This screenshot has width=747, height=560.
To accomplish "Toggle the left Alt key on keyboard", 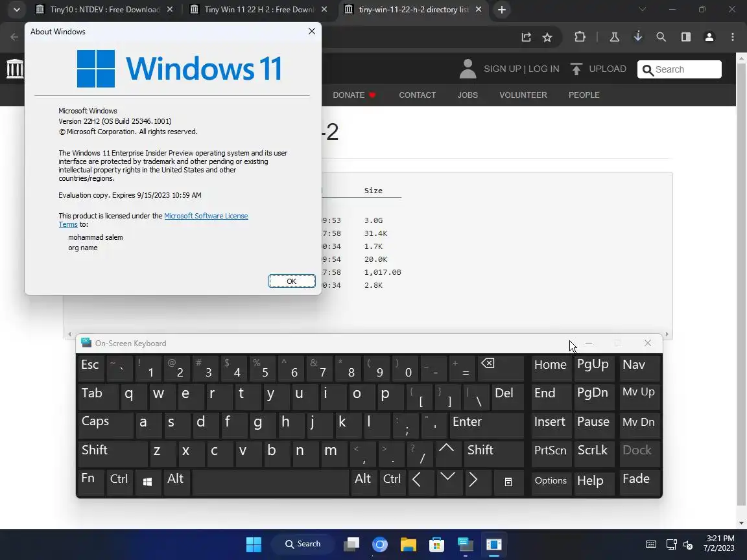I will point(176,482).
